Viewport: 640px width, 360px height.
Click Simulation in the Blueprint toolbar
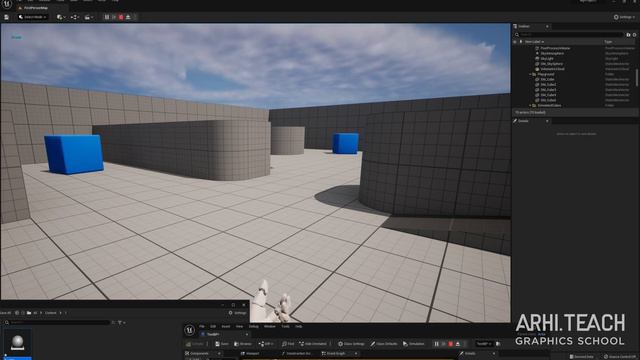point(414,344)
